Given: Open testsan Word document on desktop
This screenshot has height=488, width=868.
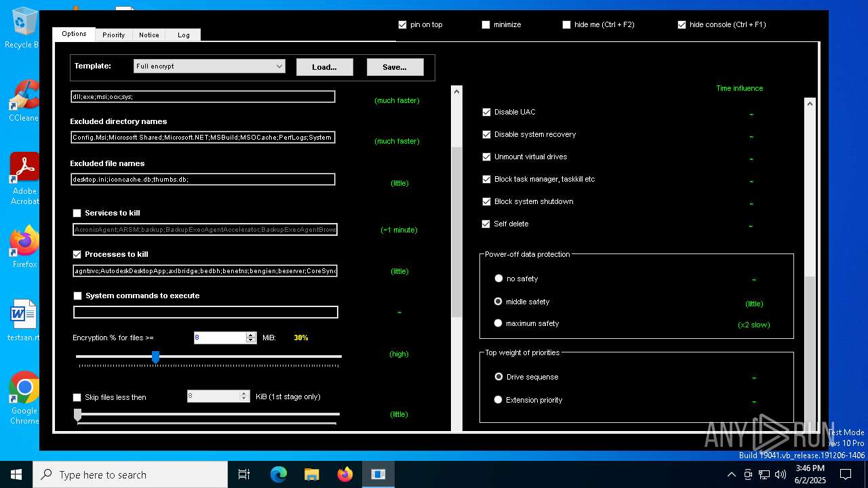Looking at the screenshot, I should pyautogui.click(x=24, y=320).
